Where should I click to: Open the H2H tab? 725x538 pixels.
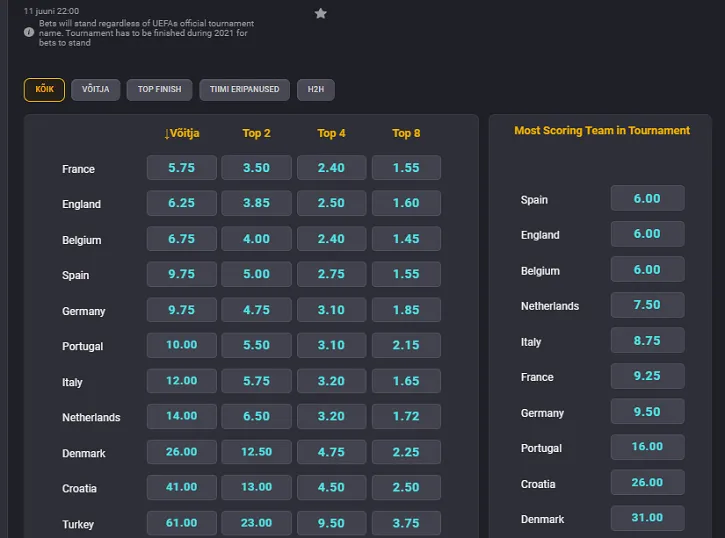tap(316, 90)
